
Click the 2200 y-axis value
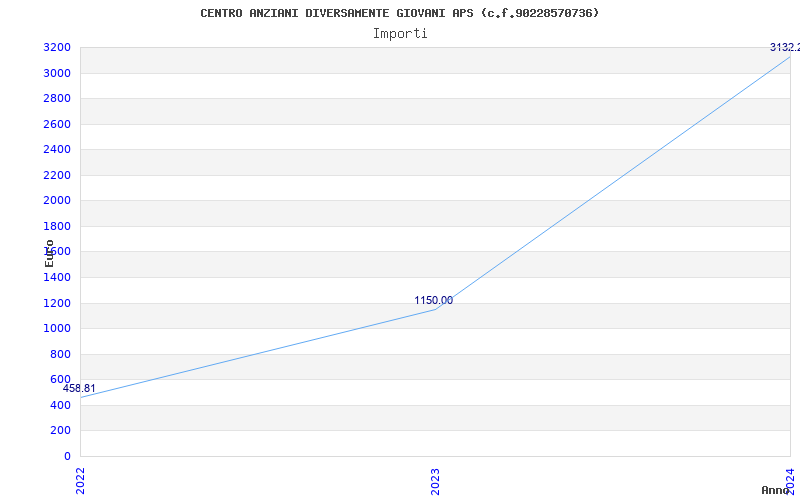tap(57, 176)
